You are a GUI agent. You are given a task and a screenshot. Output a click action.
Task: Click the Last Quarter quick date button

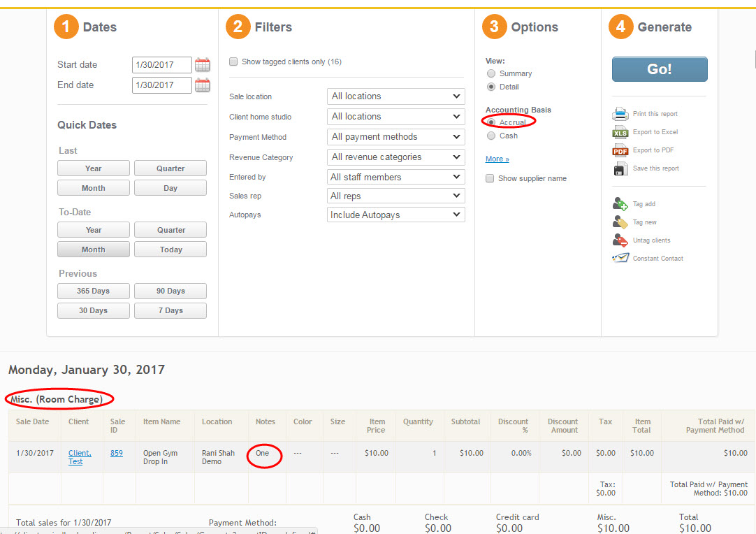170,168
